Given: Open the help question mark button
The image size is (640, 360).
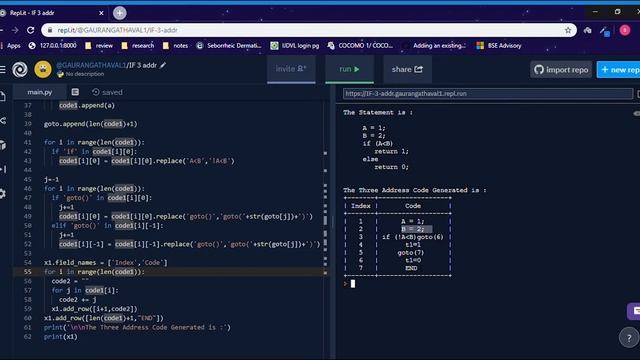Looking at the screenshot, I should point(629,338).
